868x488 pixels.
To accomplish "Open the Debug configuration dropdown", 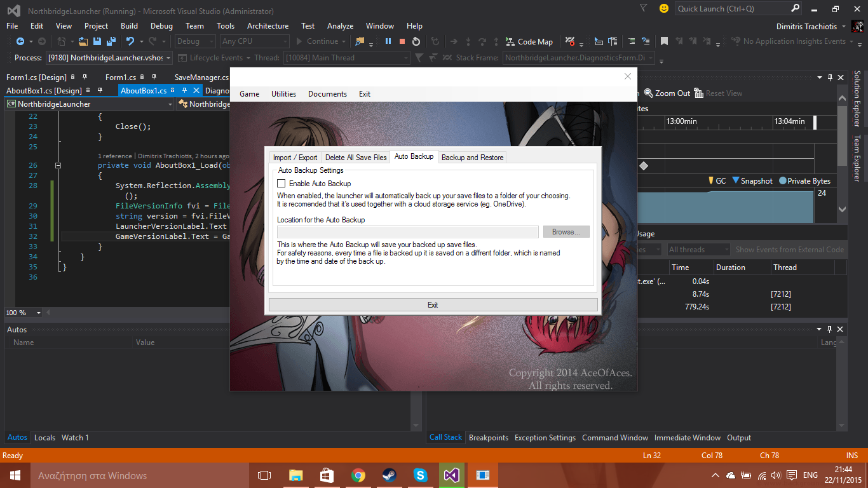I will [x=196, y=41].
